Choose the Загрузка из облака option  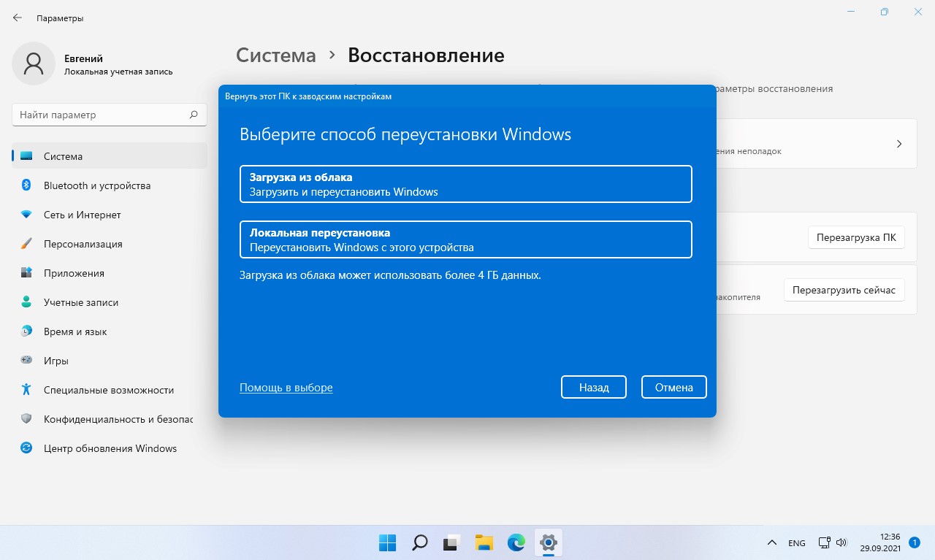465,184
